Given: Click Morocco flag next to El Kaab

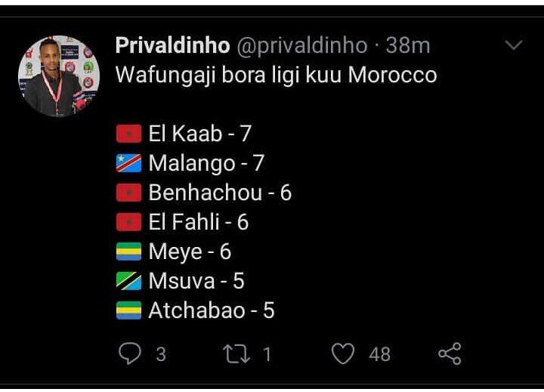Looking at the screenshot, I should pyautogui.click(x=129, y=134).
